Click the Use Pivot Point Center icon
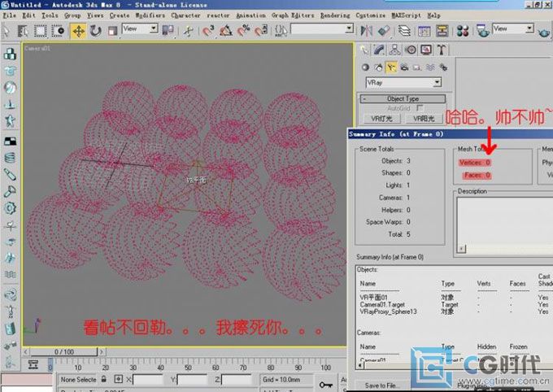The width and height of the screenshot is (553, 392). [168, 30]
